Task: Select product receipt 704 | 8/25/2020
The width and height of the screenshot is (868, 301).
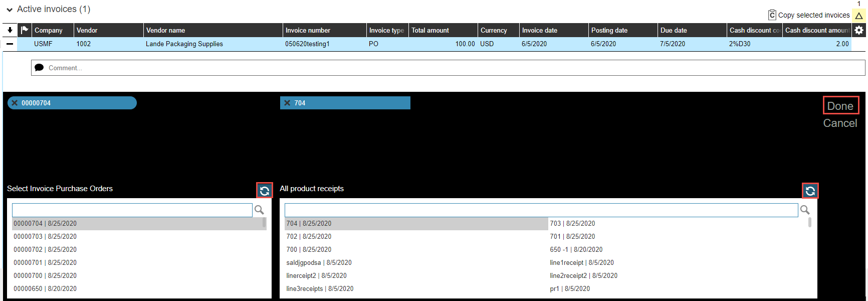Action: [x=416, y=224]
